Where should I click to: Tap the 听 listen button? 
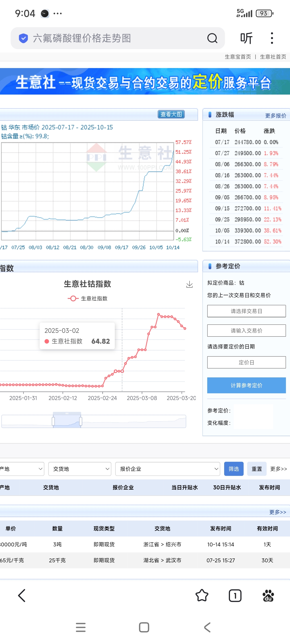[246, 38]
